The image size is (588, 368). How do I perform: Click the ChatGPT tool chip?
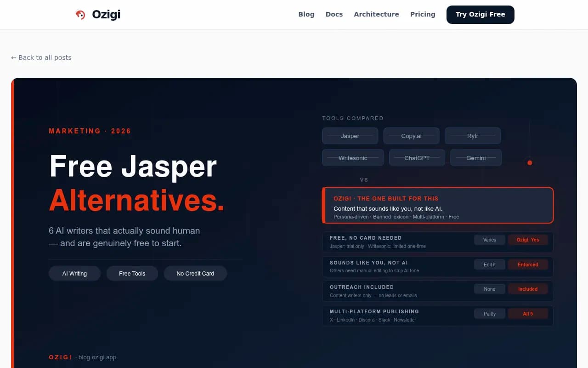pyautogui.click(x=417, y=158)
